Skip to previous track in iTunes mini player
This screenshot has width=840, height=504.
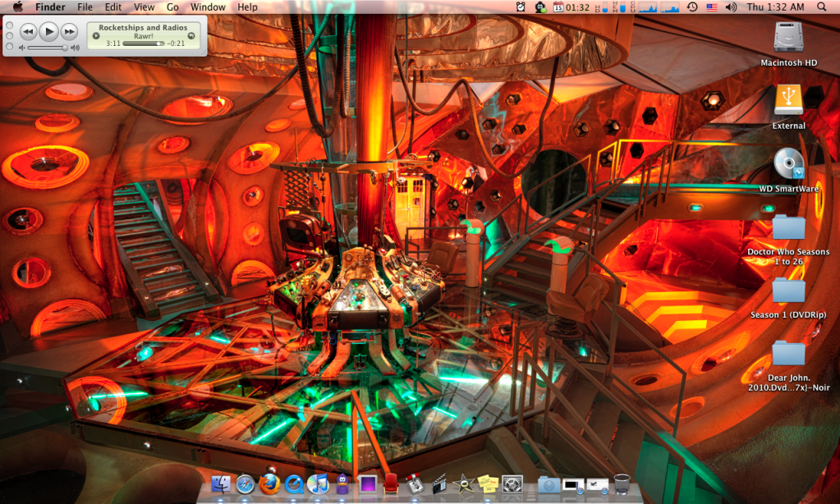pyautogui.click(x=28, y=32)
